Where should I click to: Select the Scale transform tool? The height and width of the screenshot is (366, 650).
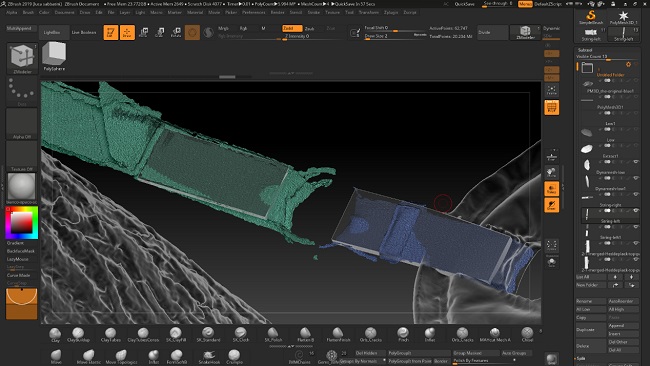[x=160, y=32]
